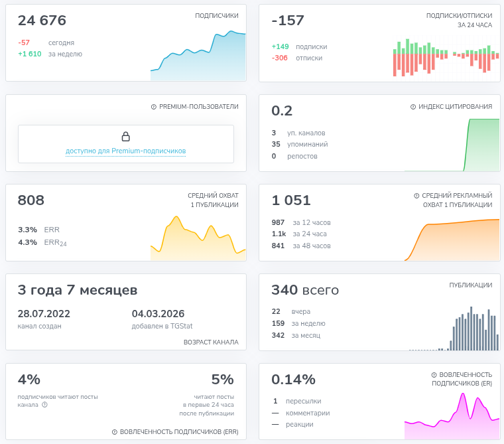504x444 pixels.
Task: Open the ПУБЛИКАЦИИ card heading
Action: (x=470, y=285)
